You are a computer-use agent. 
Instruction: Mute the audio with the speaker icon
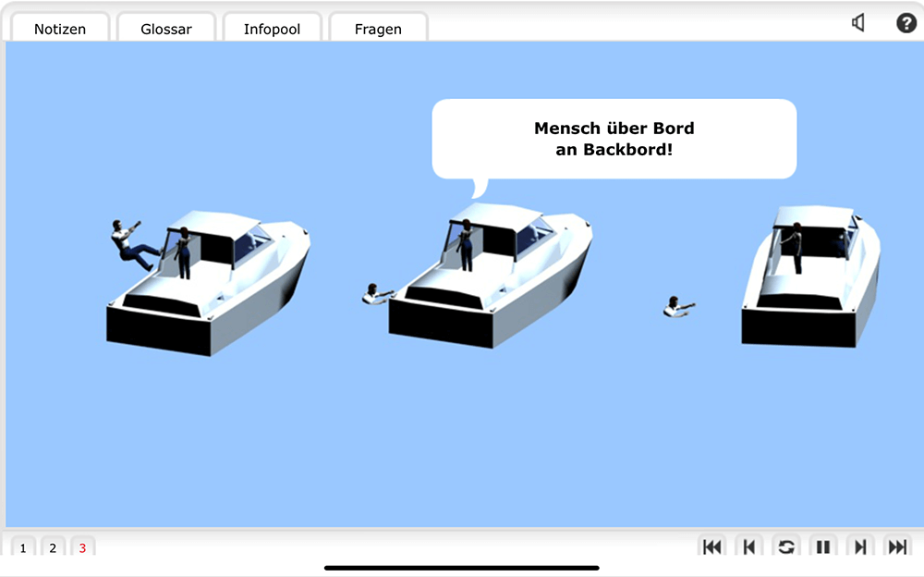858,23
